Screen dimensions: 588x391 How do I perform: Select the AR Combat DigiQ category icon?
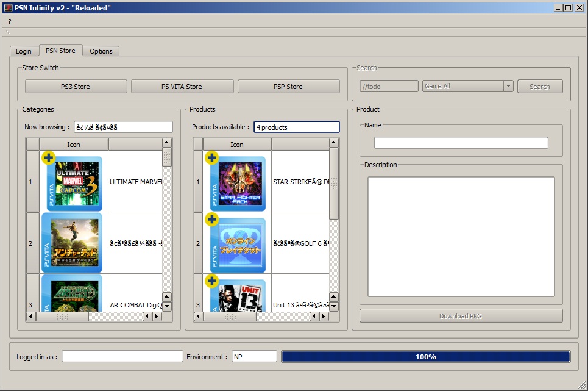pos(72,293)
